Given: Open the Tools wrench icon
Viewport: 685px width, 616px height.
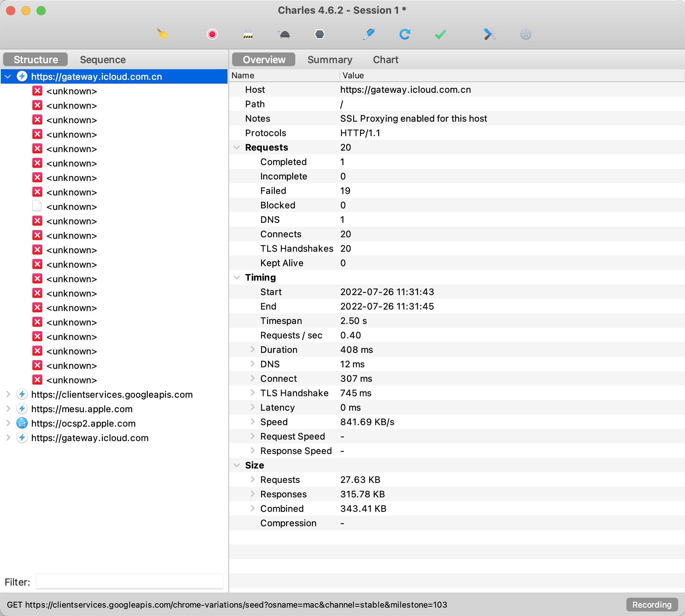Looking at the screenshot, I should 490,34.
